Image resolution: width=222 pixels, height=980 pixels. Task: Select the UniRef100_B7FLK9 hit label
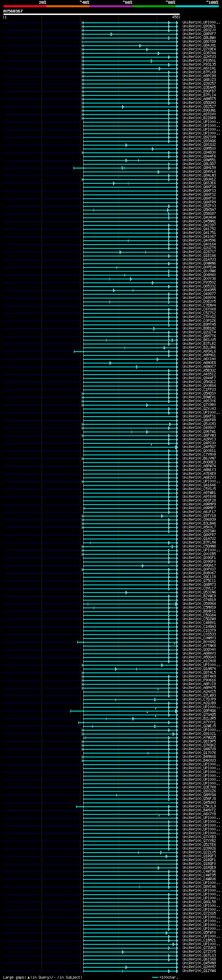(199, 72)
